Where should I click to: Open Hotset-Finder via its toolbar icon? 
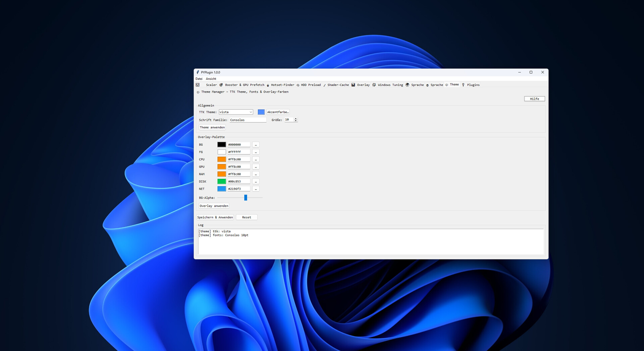(268, 85)
